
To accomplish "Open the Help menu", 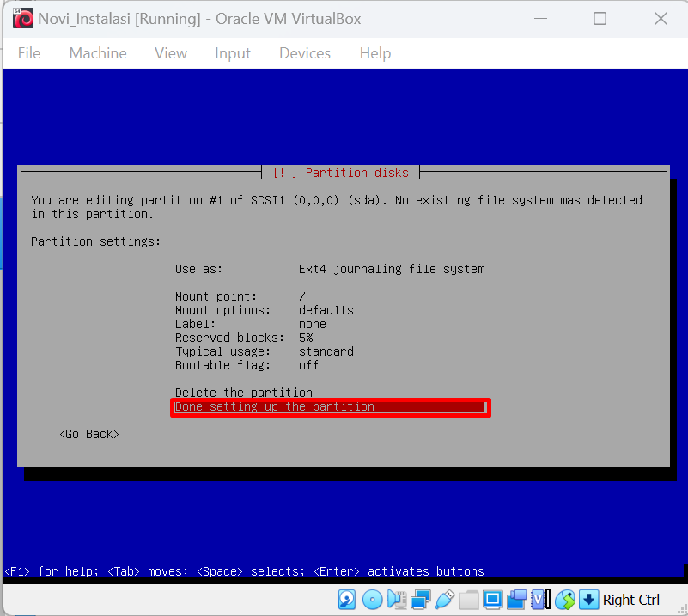I will (375, 53).
